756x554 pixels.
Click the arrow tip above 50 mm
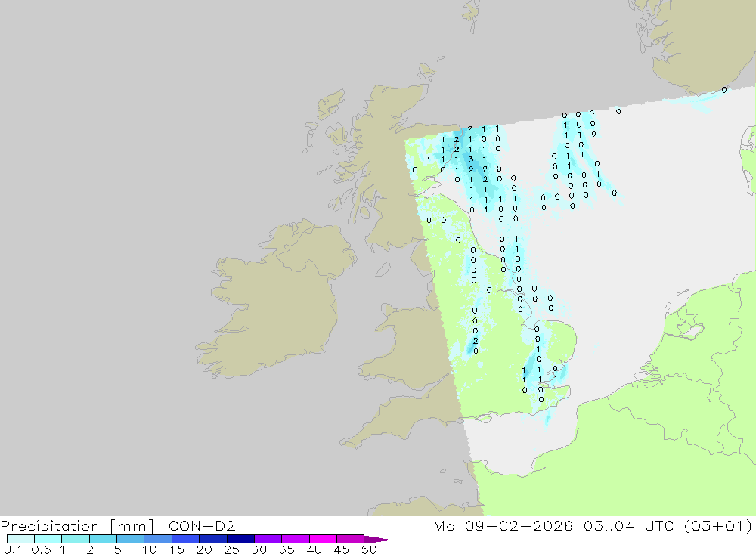pos(378,539)
